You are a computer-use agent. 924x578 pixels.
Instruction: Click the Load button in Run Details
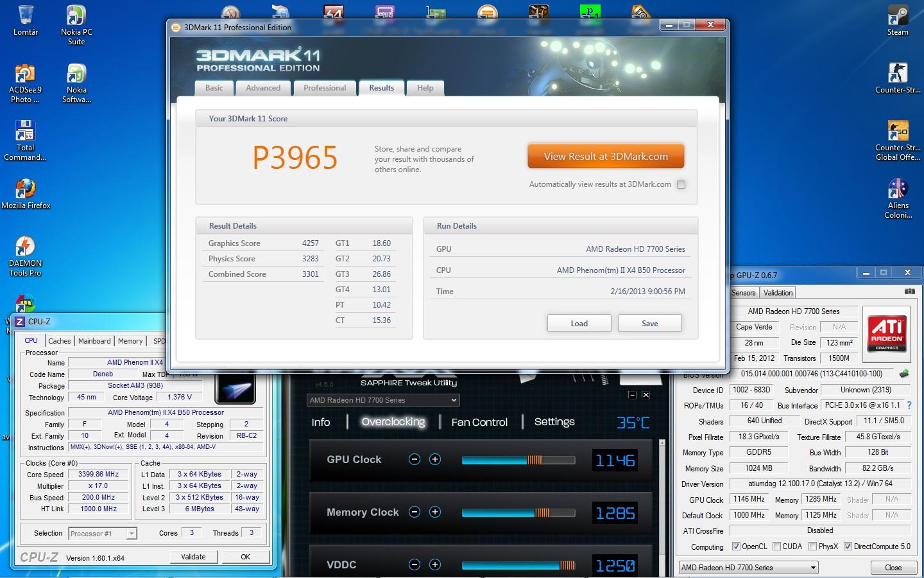point(579,323)
